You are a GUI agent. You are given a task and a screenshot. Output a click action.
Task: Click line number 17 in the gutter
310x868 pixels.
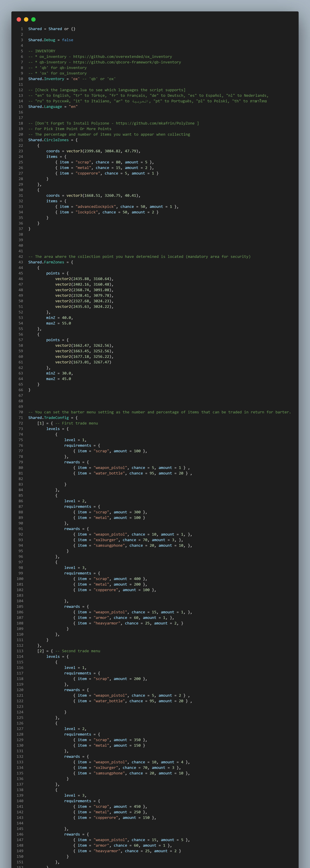click(21, 118)
